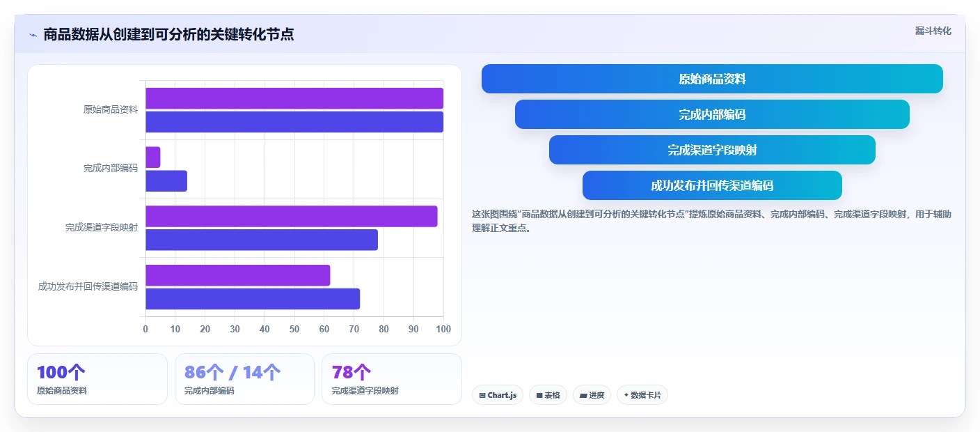Click the indigo bar for 原始商品资料

[294, 122]
